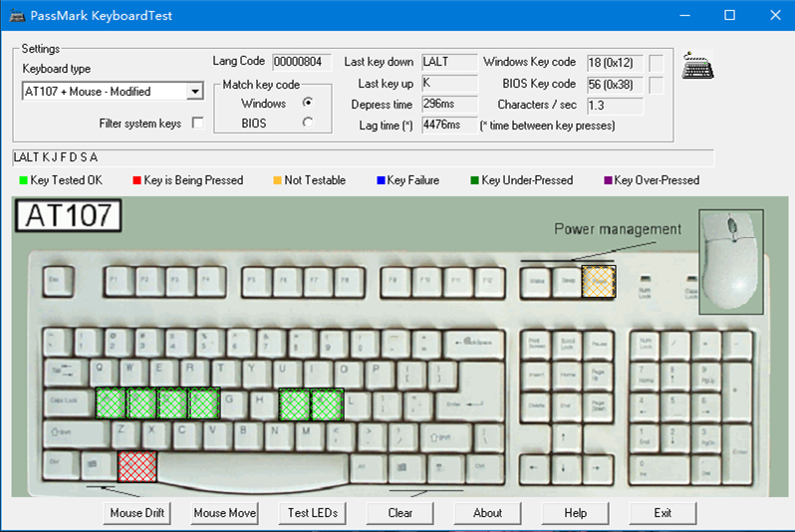This screenshot has height=532, width=795.
Task: Open the About dialog
Action: (x=487, y=513)
